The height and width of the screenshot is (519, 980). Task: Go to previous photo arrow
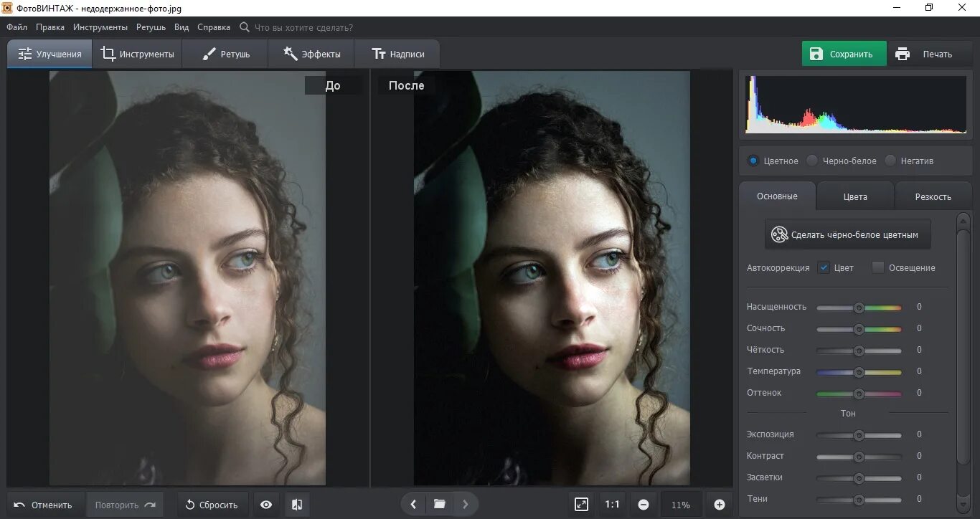[413, 505]
